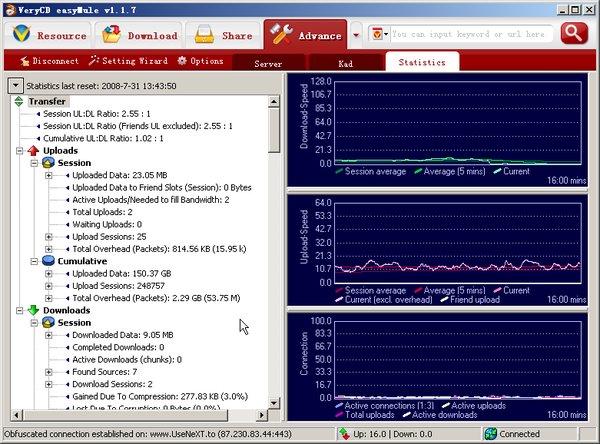Click the Cumulative blue disk icon

coord(48,261)
